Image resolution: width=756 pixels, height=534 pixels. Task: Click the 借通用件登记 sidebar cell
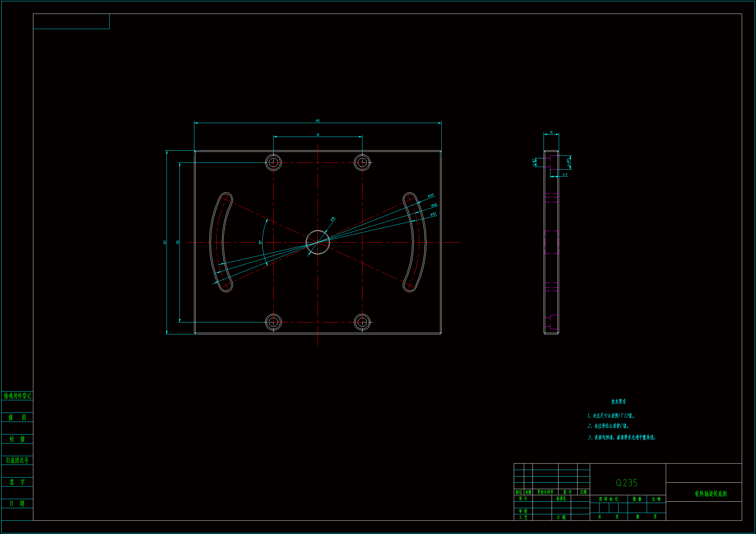[17, 395]
